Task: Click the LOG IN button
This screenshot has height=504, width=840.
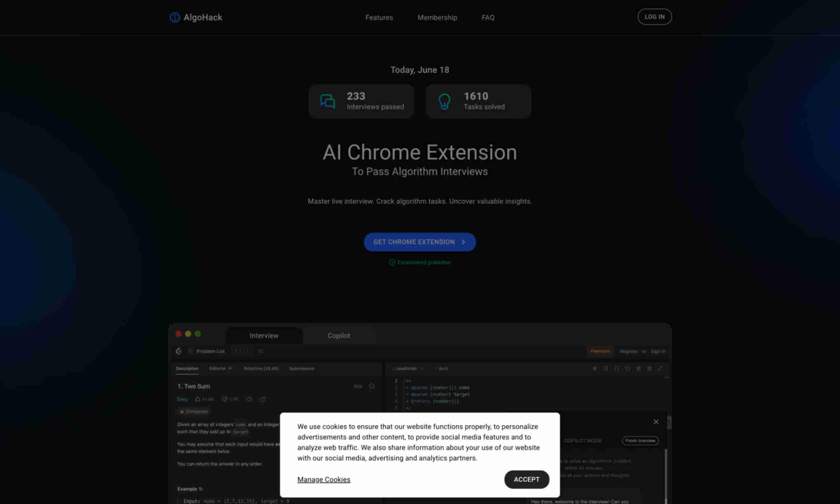Action: (654, 17)
